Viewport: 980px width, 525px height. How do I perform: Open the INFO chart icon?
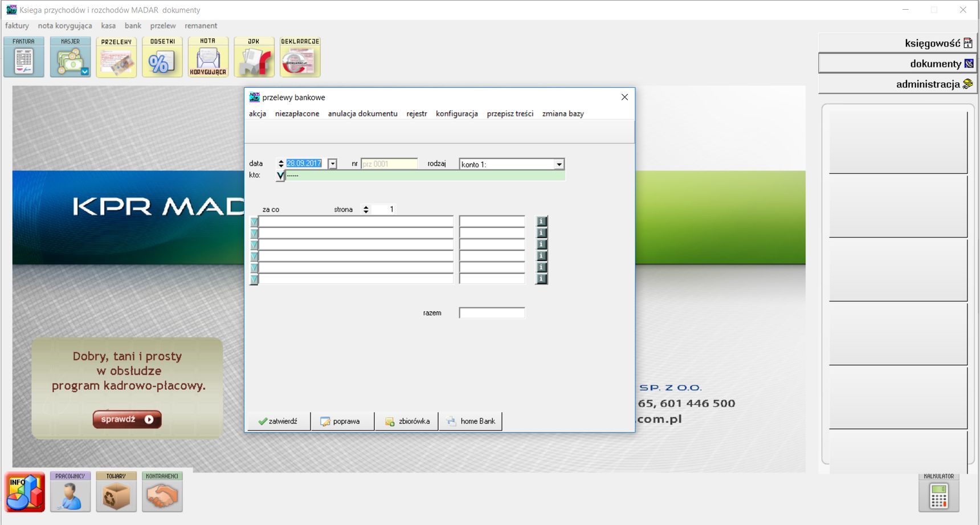coord(25,492)
